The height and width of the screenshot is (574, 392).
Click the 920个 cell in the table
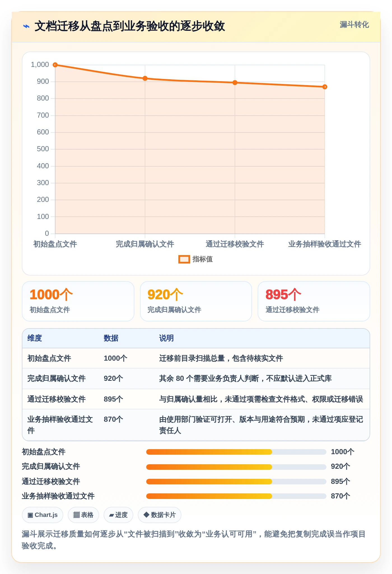(113, 379)
